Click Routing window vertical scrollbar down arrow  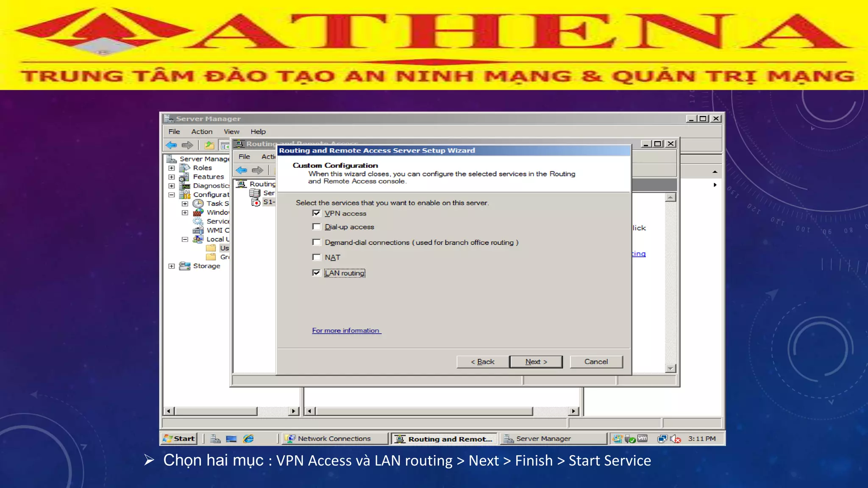[670, 369]
